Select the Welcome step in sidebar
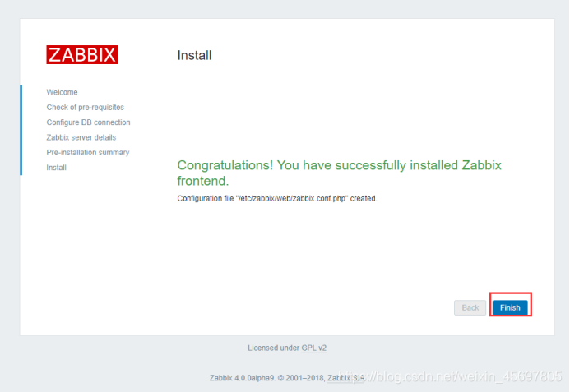Image resolution: width=570 pixels, height=392 pixels. [x=62, y=92]
